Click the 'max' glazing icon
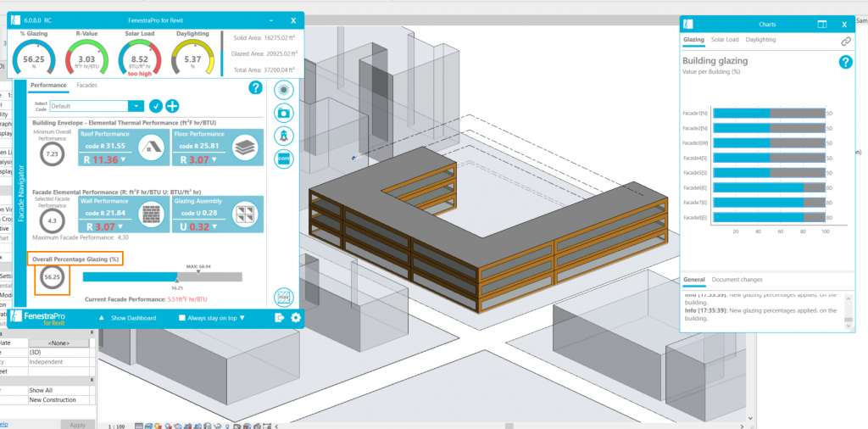This screenshot has height=429, width=868. coord(284,298)
